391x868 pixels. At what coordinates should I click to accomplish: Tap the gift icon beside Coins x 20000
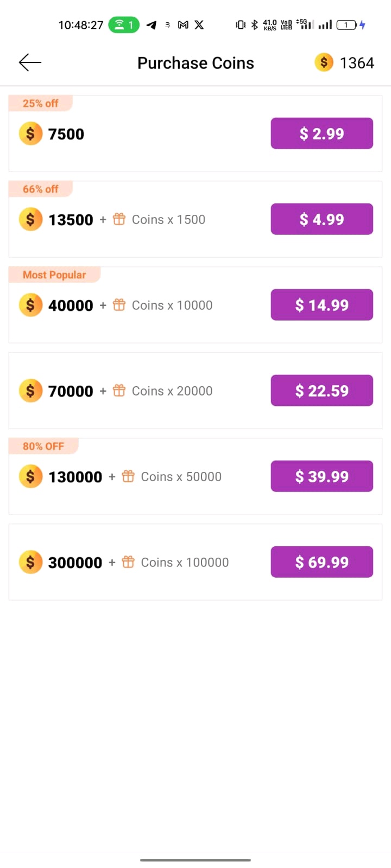(119, 391)
